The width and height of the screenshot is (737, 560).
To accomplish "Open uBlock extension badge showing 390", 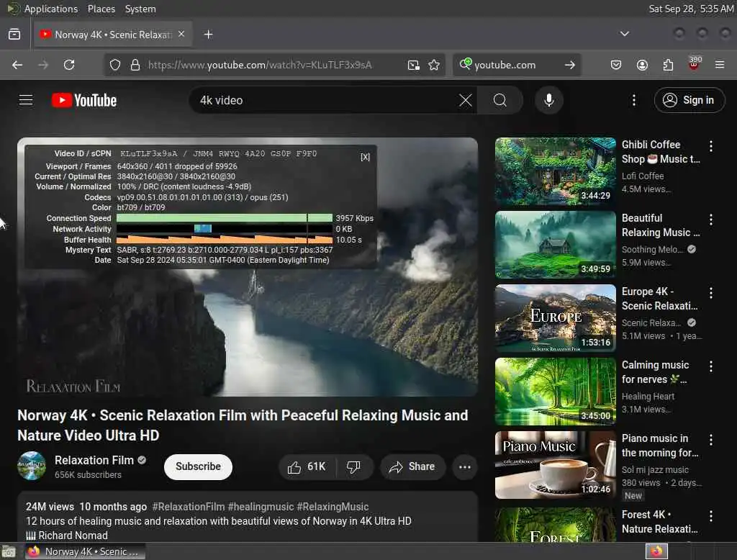I will pyautogui.click(x=695, y=64).
